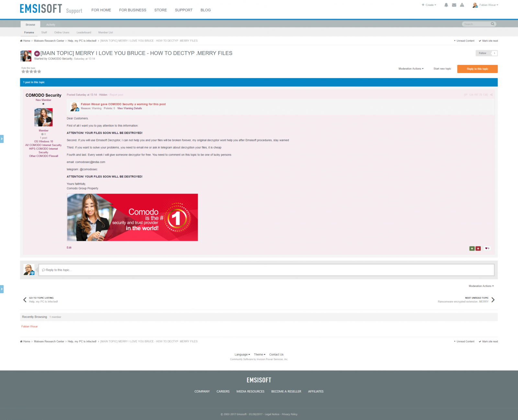The image size is (518, 420).
Task: Click the CAREERS footer link
Action: (223, 391)
